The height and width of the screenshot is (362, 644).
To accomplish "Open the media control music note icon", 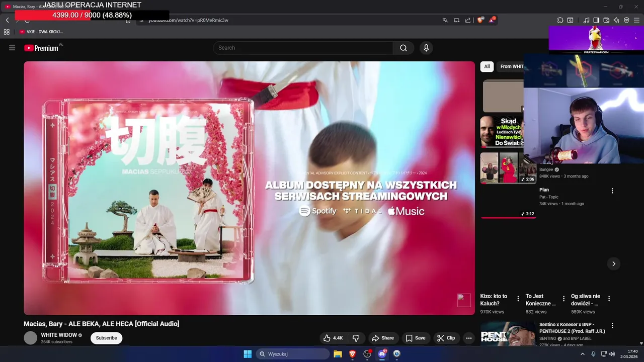I will point(586,20).
